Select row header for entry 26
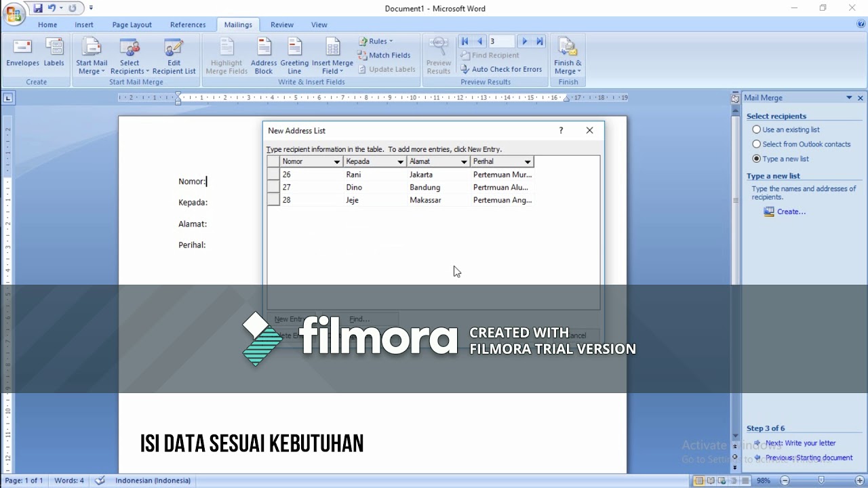The image size is (868, 488). pos(273,174)
